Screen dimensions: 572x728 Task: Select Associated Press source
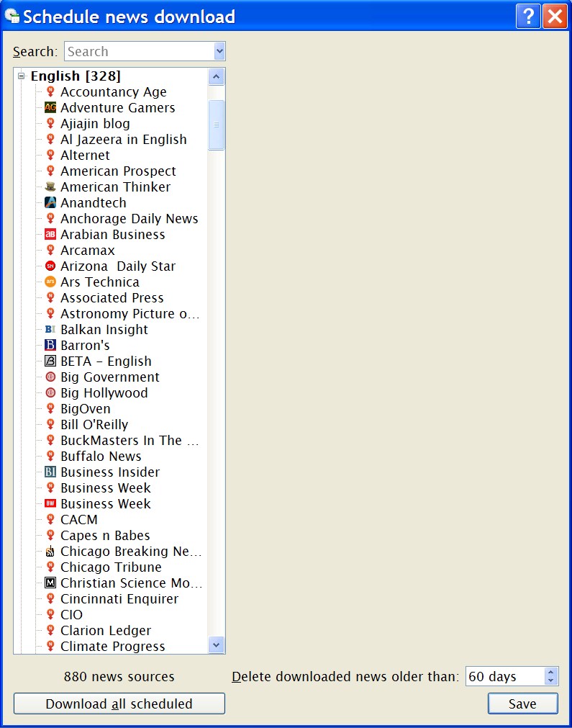point(112,297)
